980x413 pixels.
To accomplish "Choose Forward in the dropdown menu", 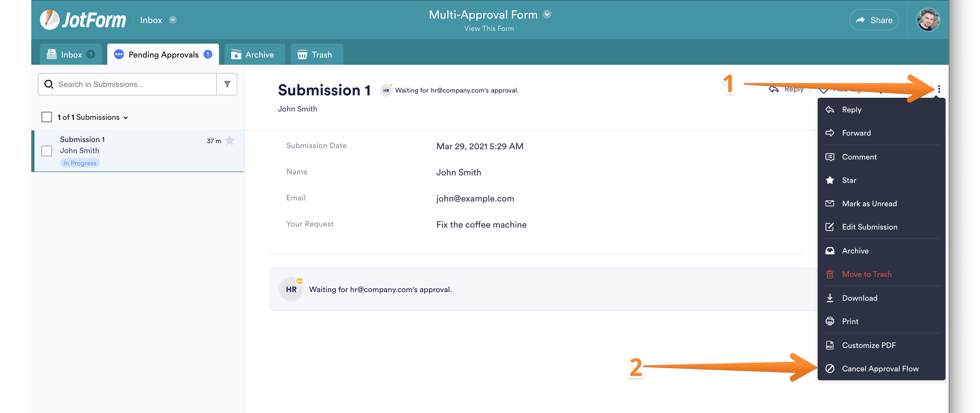I will 881,133.
